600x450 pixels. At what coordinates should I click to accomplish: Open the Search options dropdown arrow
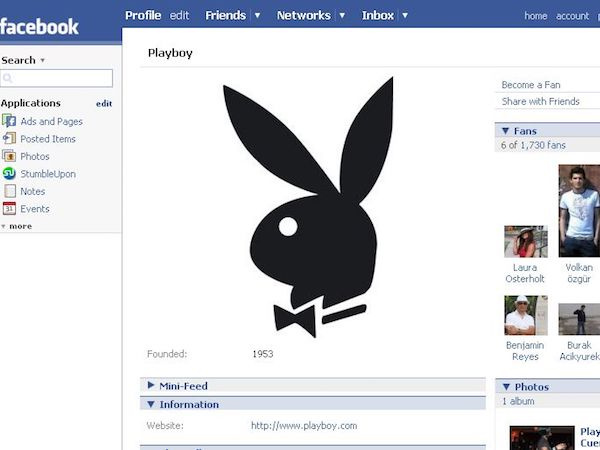tap(42, 60)
